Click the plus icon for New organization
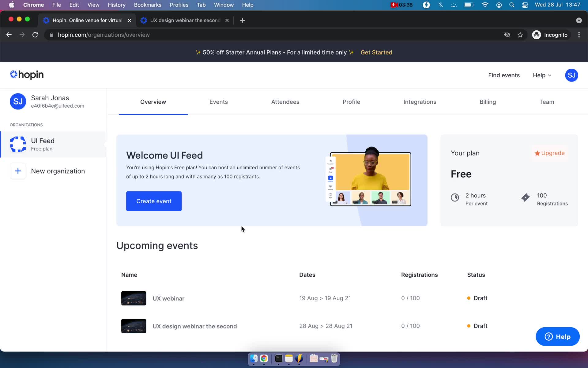 click(x=18, y=171)
